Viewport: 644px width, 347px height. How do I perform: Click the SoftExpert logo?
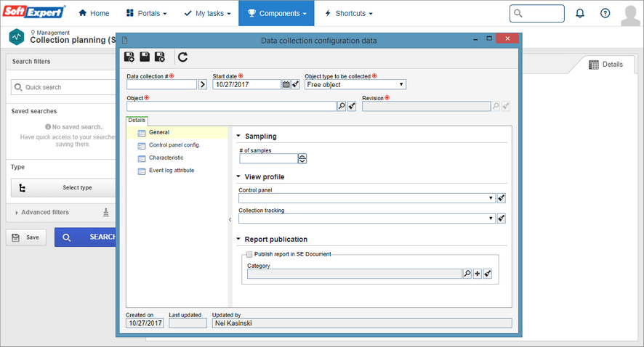[x=34, y=12]
